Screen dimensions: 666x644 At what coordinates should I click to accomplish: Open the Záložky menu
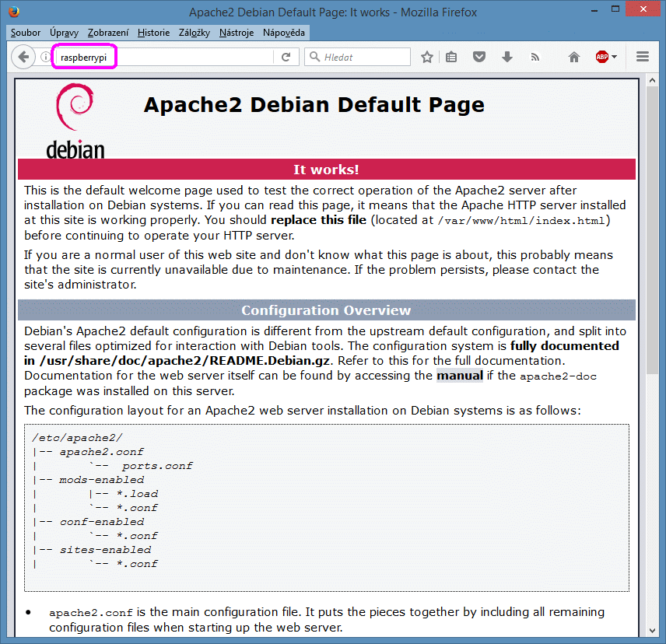click(x=194, y=33)
